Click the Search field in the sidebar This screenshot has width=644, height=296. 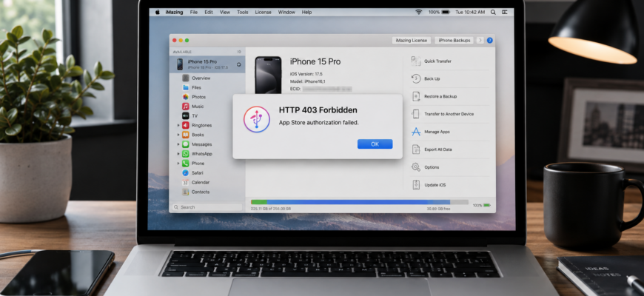207,207
